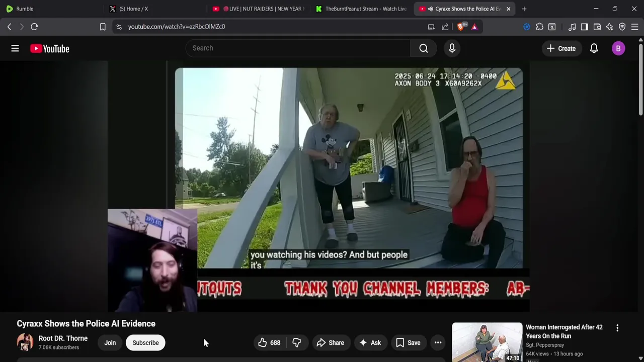Open the blue circular extension icon
644x362 pixels.
(x=527, y=27)
